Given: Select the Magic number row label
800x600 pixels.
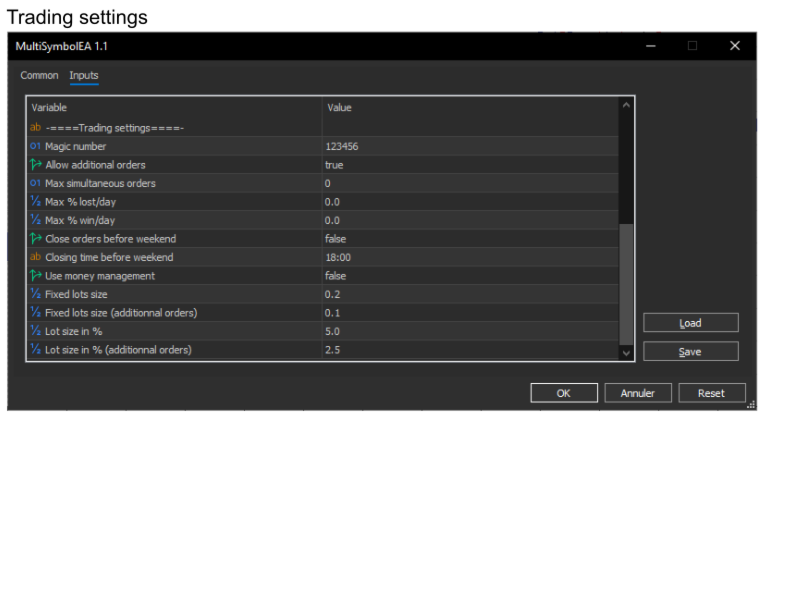Looking at the screenshot, I should click(x=76, y=146).
